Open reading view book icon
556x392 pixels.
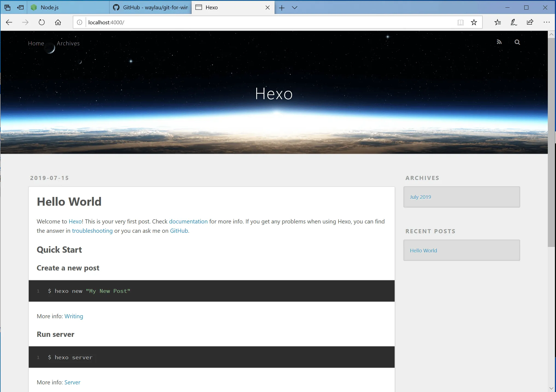(461, 22)
